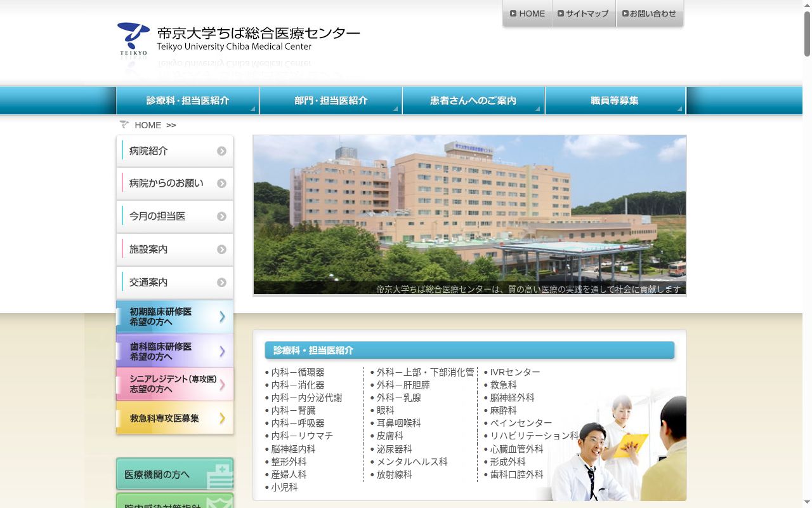The image size is (812, 508).
Task: Open the 心臓血管外科 department link
Action: [516, 449]
